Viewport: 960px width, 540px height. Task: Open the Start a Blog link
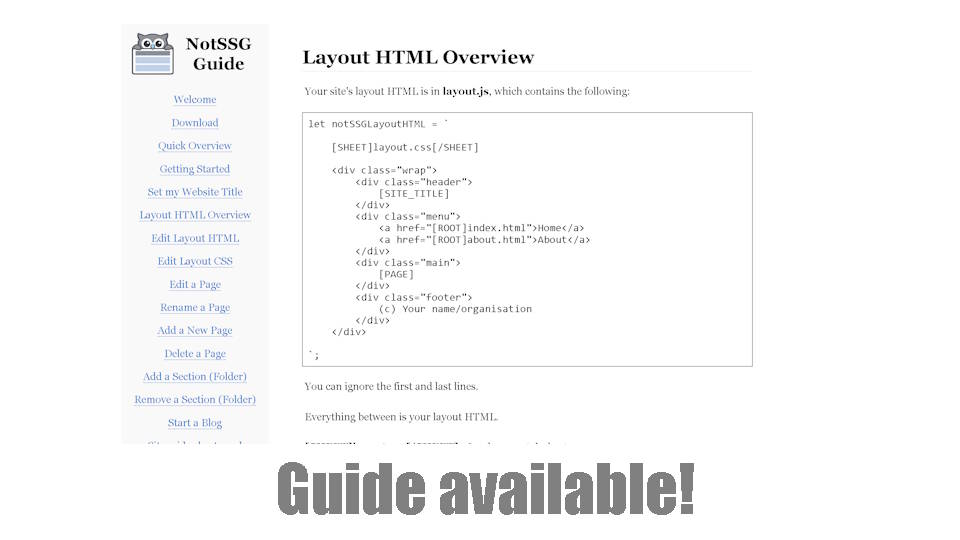coord(195,423)
